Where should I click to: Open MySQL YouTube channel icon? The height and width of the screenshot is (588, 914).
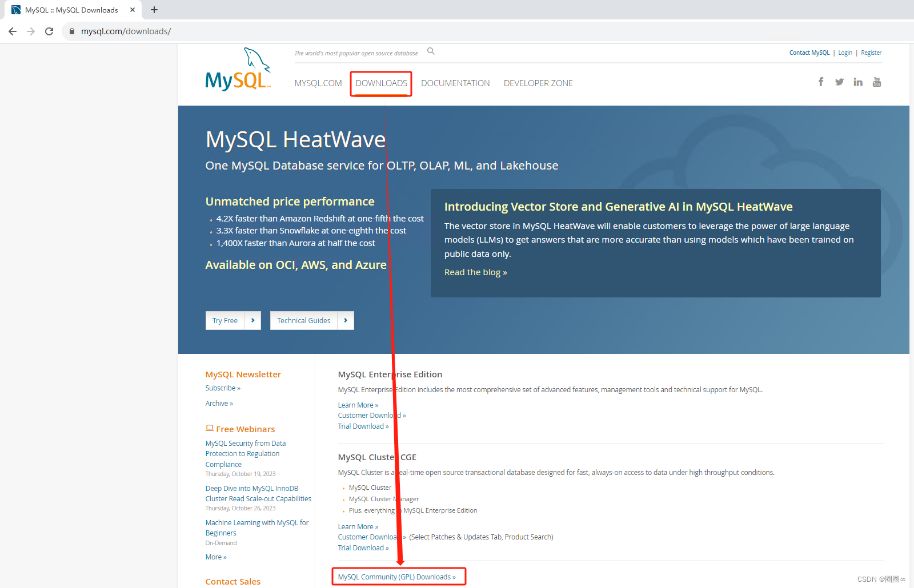[x=877, y=82]
